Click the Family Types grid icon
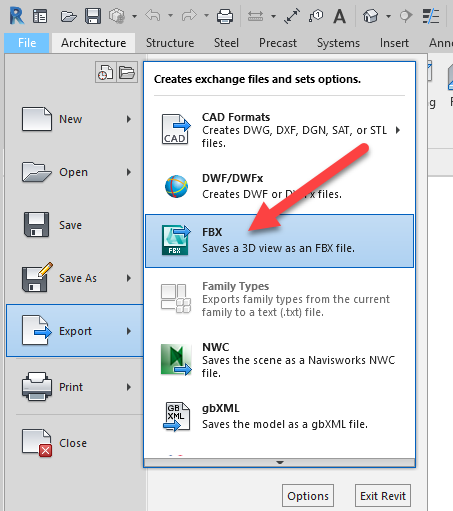This screenshot has height=511, width=453. coord(176,298)
